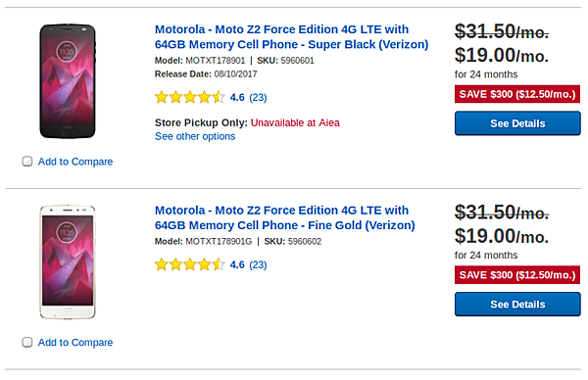The width and height of the screenshot is (588, 380).
Task: Click the Fine Gold phone product image
Action: click(x=68, y=261)
